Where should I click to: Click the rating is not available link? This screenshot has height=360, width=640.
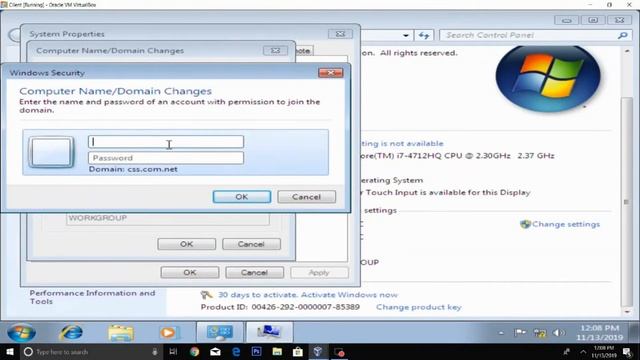(402, 143)
